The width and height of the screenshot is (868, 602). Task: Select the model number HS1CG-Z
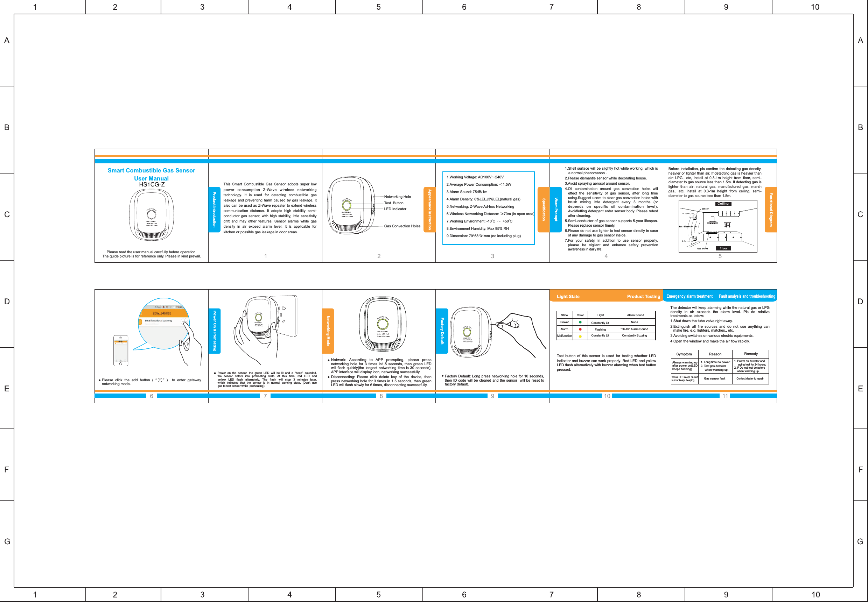[x=152, y=184]
